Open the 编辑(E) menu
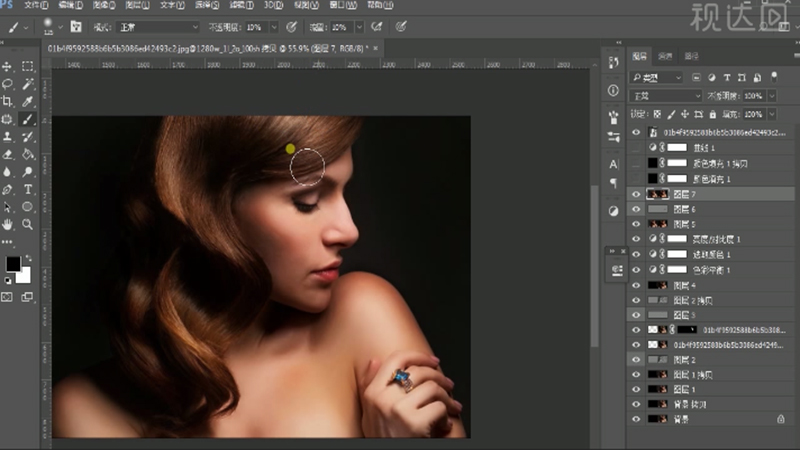Image resolution: width=800 pixels, height=450 pixels. pos(70,5)
